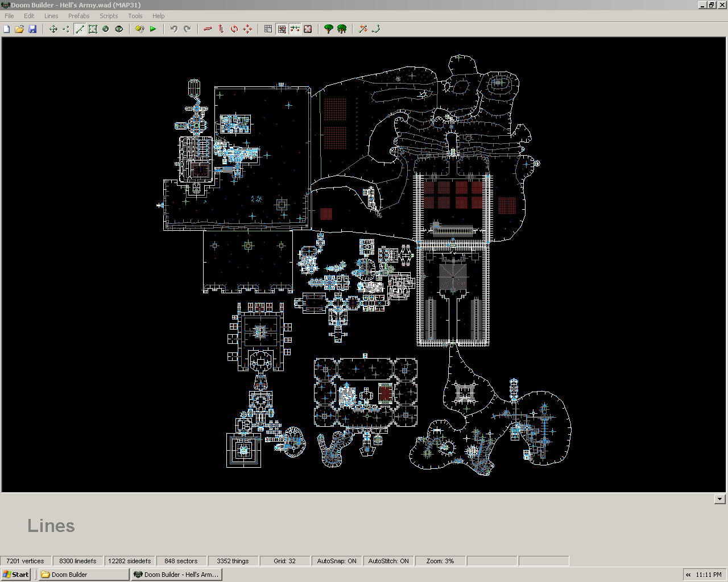The image size is (728, 582).
Task: Flip selection vertically with the red arrows
Action: (x=221, y=29)
